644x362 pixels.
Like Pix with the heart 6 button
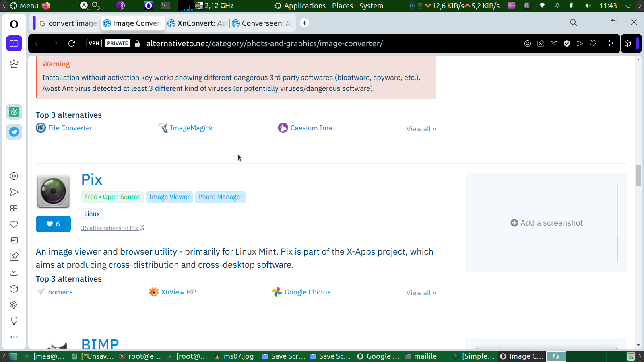click(53, 224)
